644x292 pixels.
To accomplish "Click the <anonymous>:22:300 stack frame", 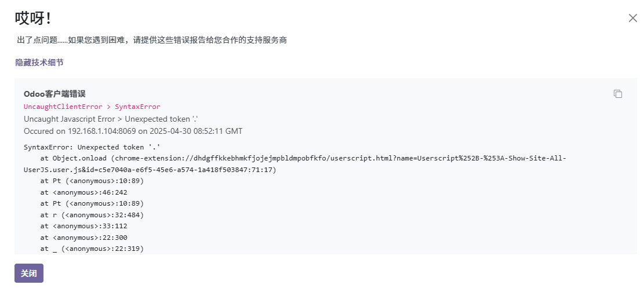I will point(83,238).
